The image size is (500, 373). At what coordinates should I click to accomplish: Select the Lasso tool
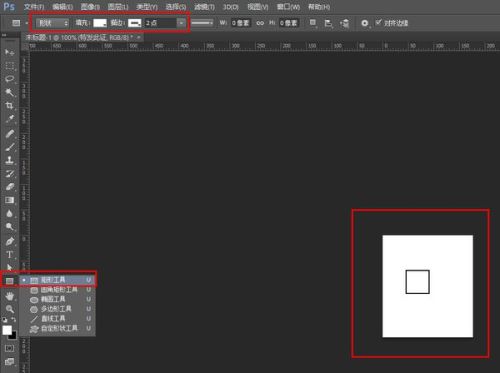click(x=9, y=79)
